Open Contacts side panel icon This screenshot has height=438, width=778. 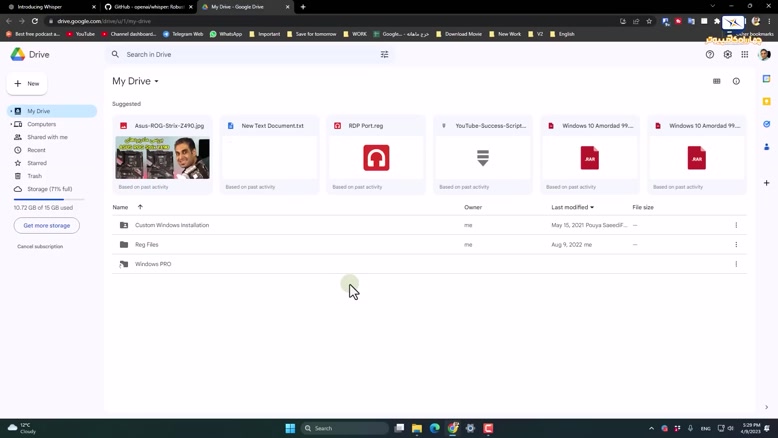click(x=767, y=146)
